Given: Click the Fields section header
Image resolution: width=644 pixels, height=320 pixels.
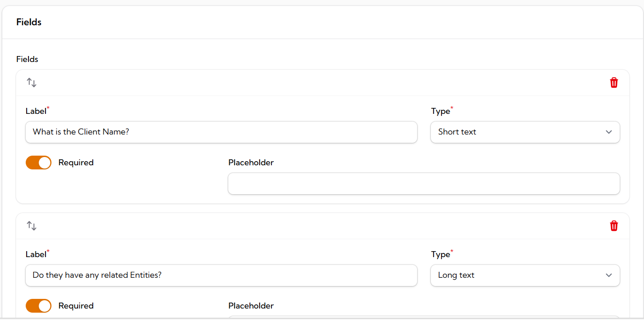Looking at the screenshot, I should [28, 22].
